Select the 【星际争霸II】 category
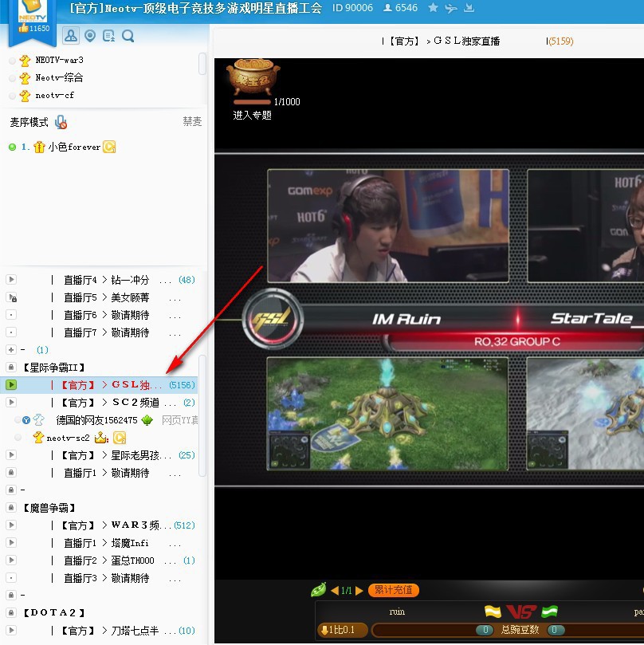644x645 pixels. pyautogui.click(x=53, y=368)
